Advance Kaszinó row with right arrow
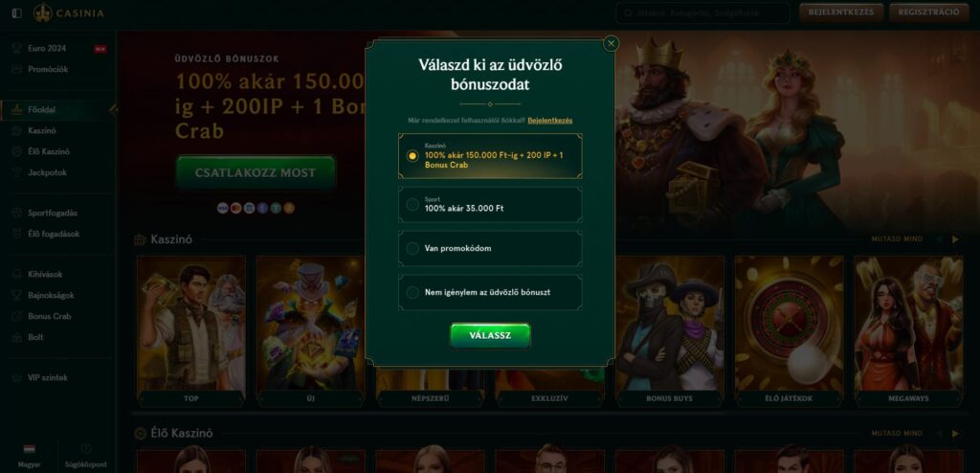Viewport: 980px width, 473px height. pos(955,239)
